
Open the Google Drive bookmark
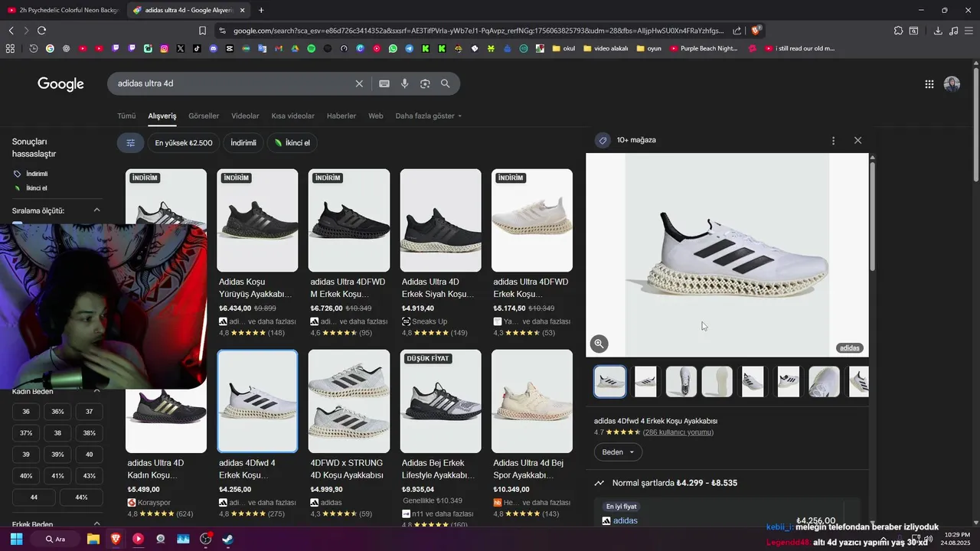(295, 48)
